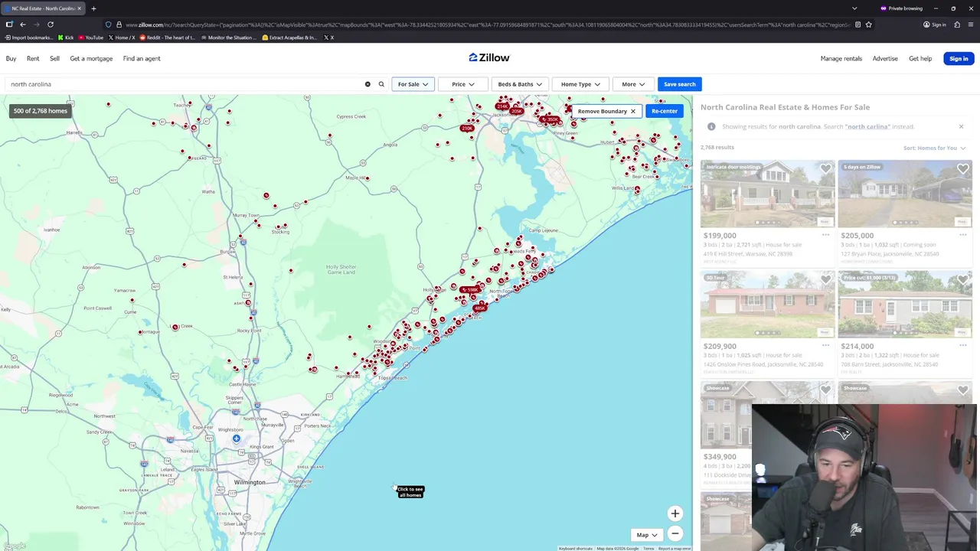Screen dimensions: 980x551
Task: Open options menu for $199,000 listing
Action: click(x=825, y=235)
